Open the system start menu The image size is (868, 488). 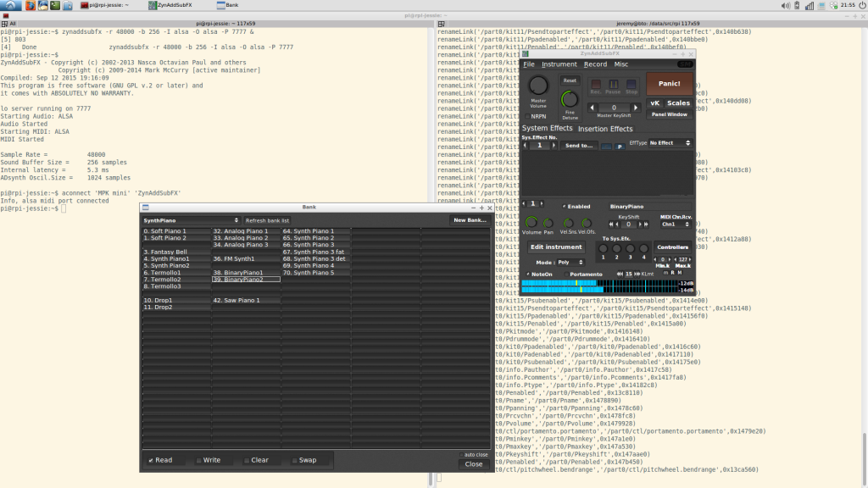(10, 6)
